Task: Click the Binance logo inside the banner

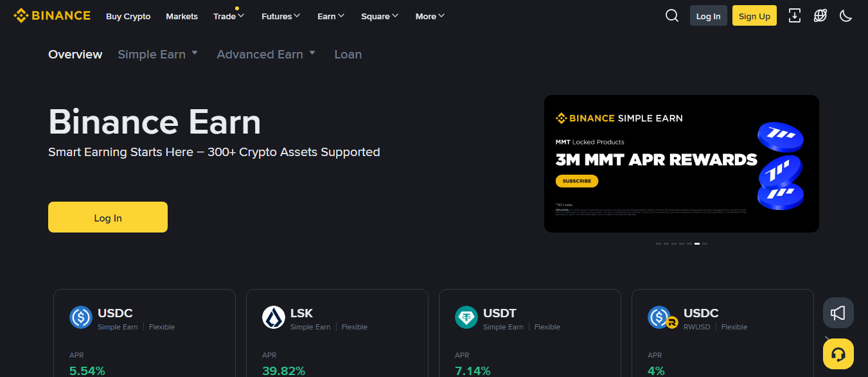Action: 584,118
